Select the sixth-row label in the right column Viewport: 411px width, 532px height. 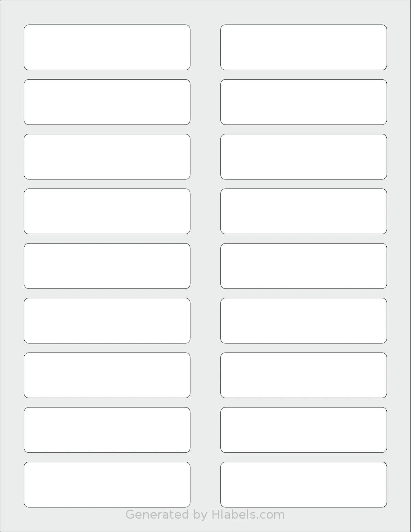click(304, 321)
